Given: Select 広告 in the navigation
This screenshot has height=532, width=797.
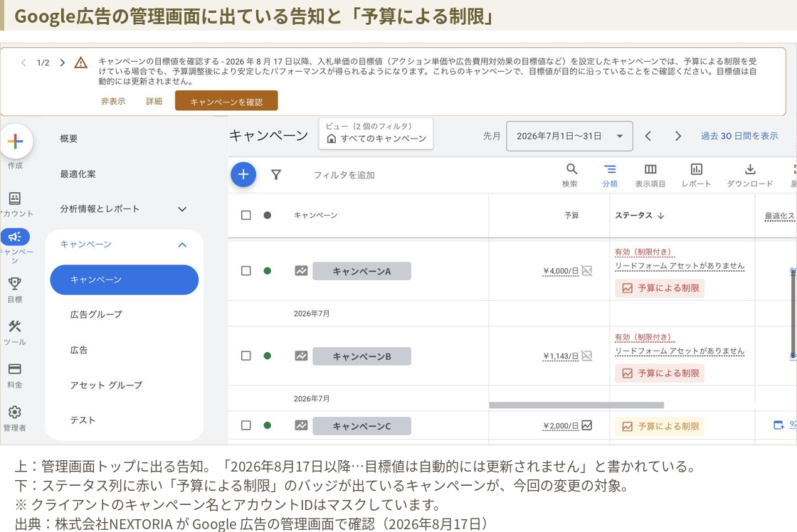Looking at the screenshot, I should tap(79, 350).
